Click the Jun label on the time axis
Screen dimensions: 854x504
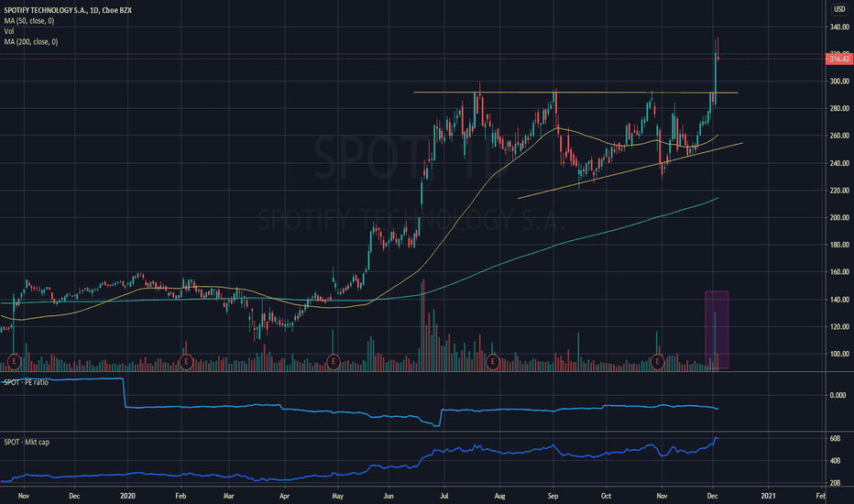389,496
